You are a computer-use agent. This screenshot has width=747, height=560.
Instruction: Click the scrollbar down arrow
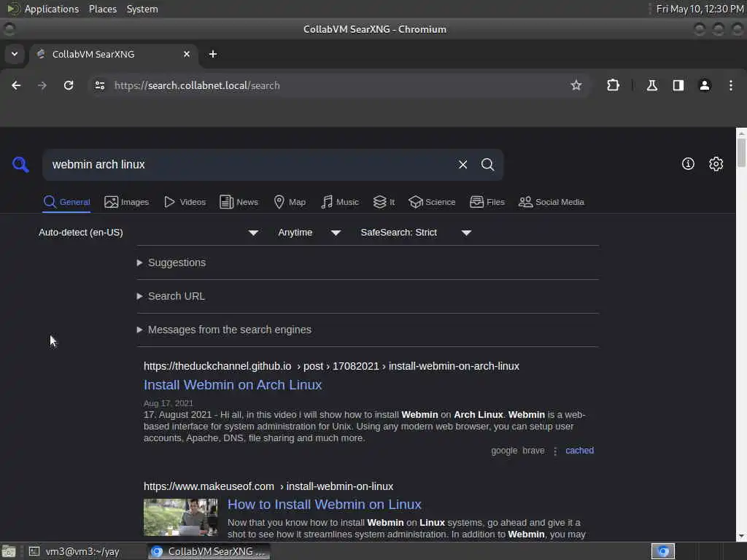(x=741, y=537)
